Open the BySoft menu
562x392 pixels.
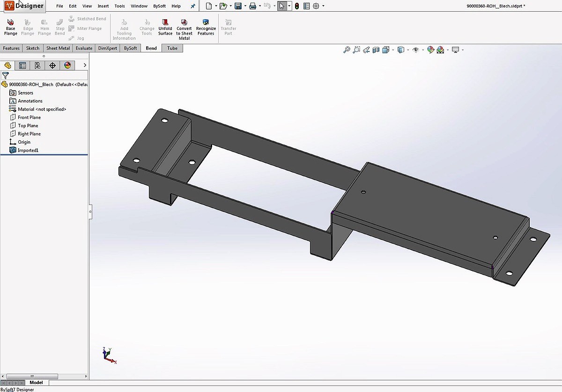tap(159, 6)
